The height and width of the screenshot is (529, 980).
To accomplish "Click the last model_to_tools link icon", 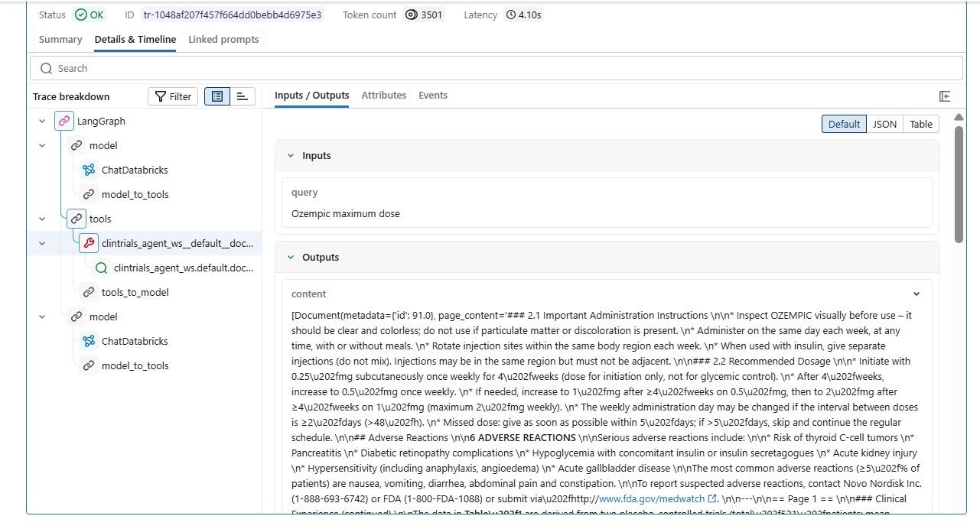I will pos(89,365).
